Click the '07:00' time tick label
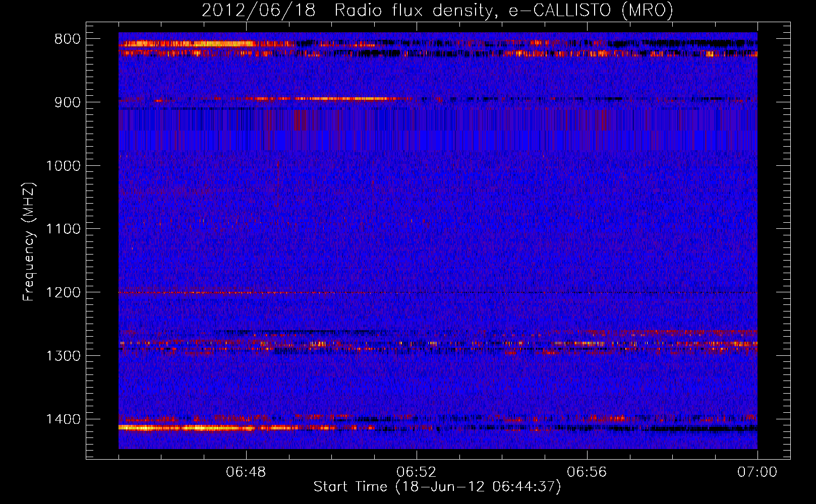Screen dimensions: 816x504 757,472
